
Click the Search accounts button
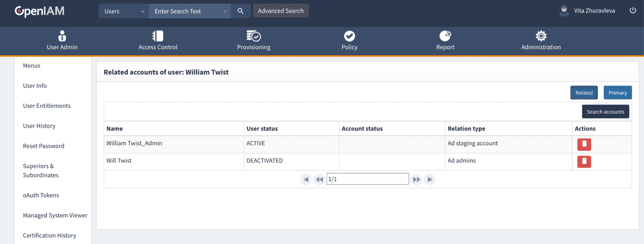point(605,111)
